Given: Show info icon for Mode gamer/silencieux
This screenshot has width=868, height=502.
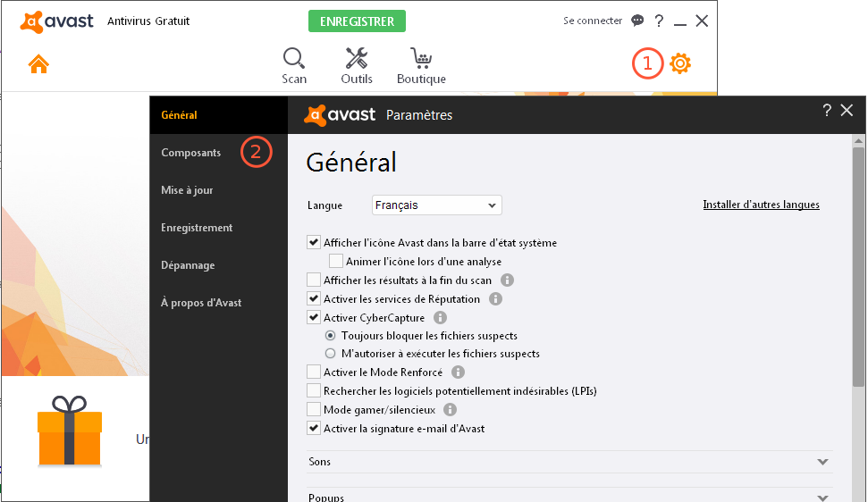Looking at the screenshot, I should click(450, 410).
